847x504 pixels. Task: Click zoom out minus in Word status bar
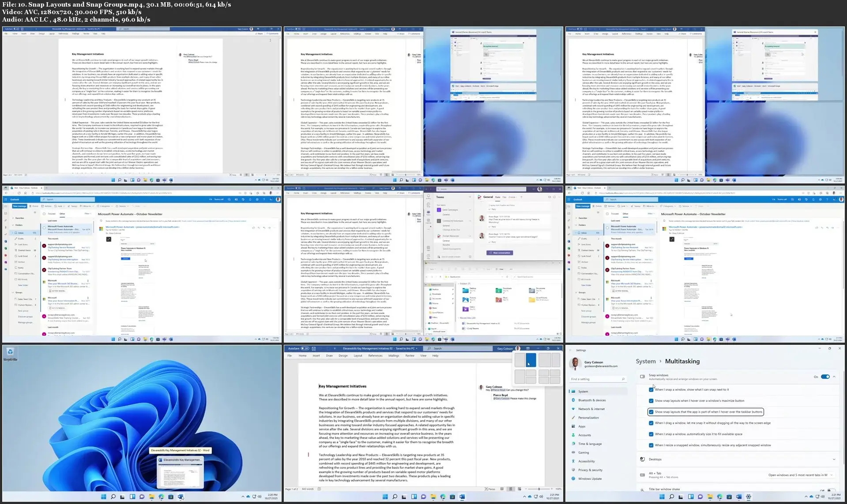(527, 489)
